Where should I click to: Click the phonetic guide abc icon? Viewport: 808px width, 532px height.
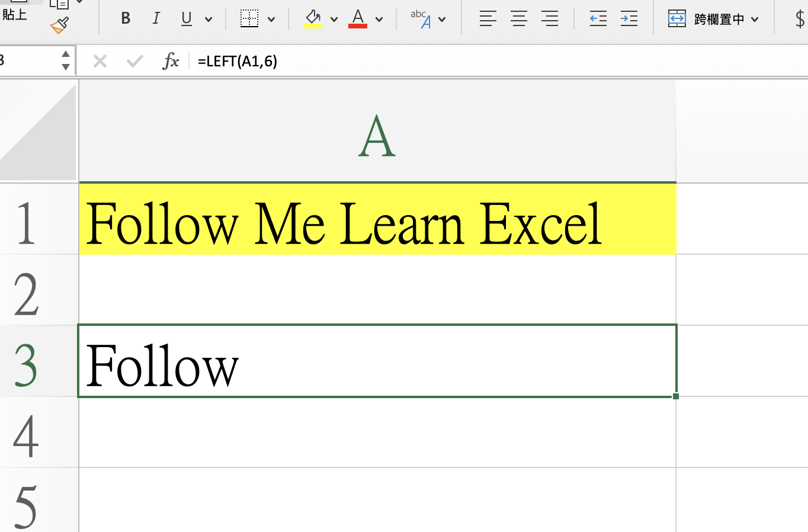[x=421, y=18]
